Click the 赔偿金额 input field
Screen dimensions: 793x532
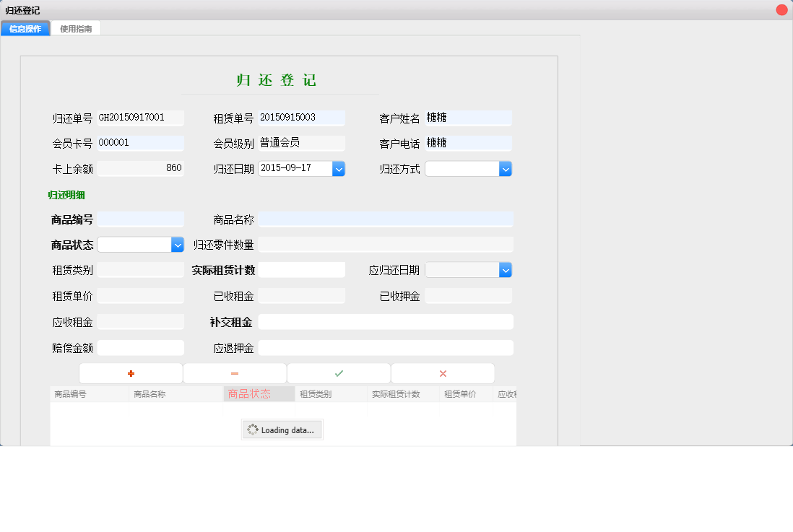[x=141, y=347]
